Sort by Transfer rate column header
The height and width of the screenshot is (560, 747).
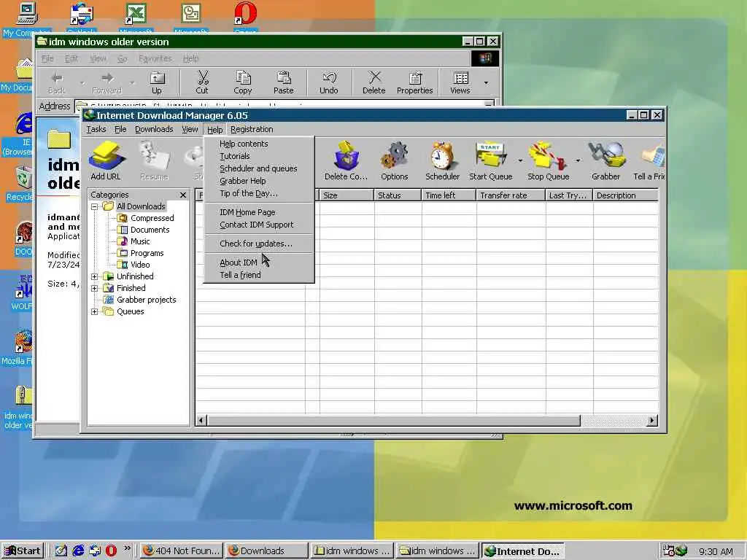(x=511, y=195)
